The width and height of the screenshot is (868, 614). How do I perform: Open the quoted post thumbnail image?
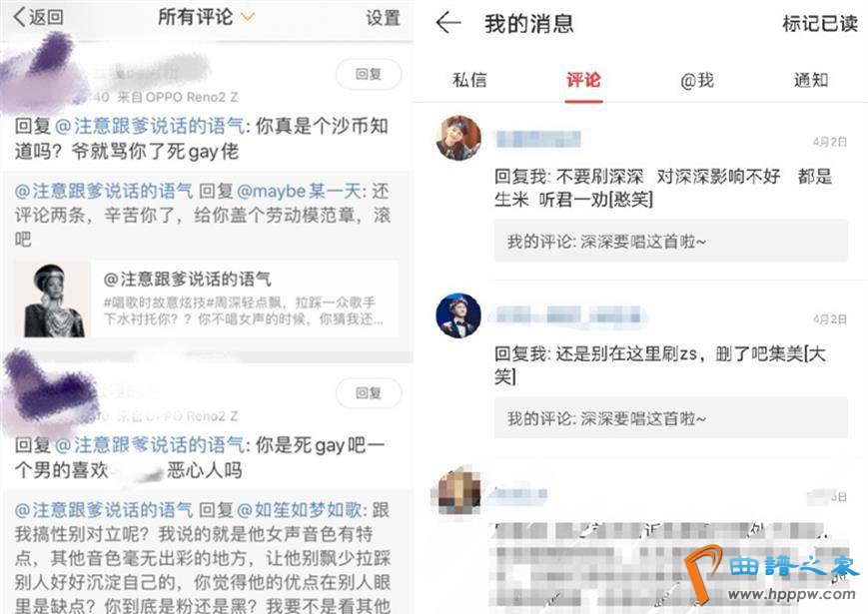pyautogui.click(x=53, y=300)
